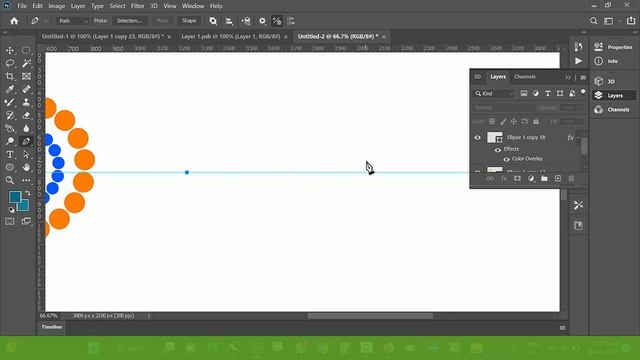Toggle Color Overlay effect visibility
The height and width of the screenshot is (360, 640).
point(506,159)
